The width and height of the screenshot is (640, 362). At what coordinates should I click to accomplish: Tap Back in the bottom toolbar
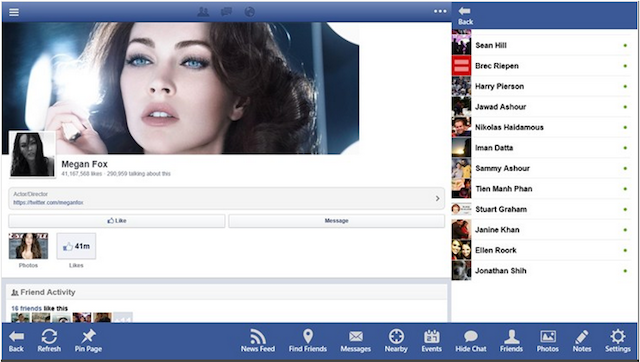click(x=16, y=342)
